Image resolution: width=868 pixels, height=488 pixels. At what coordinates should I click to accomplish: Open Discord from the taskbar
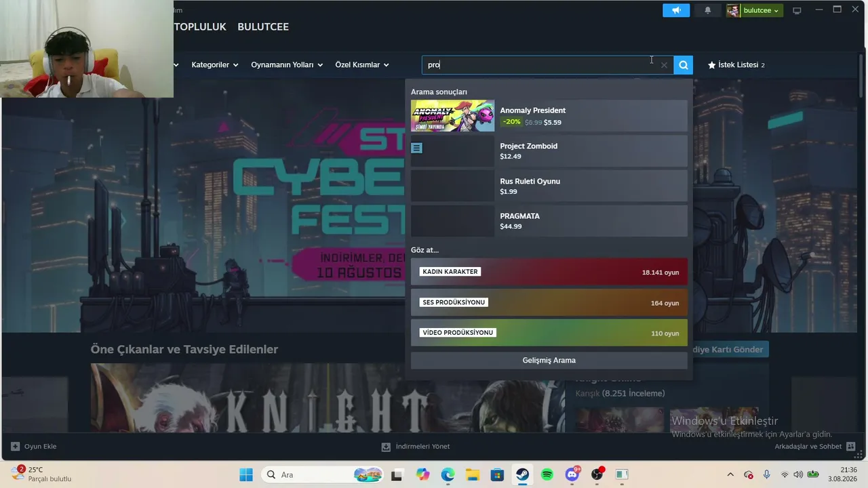(x=572, y=474)
